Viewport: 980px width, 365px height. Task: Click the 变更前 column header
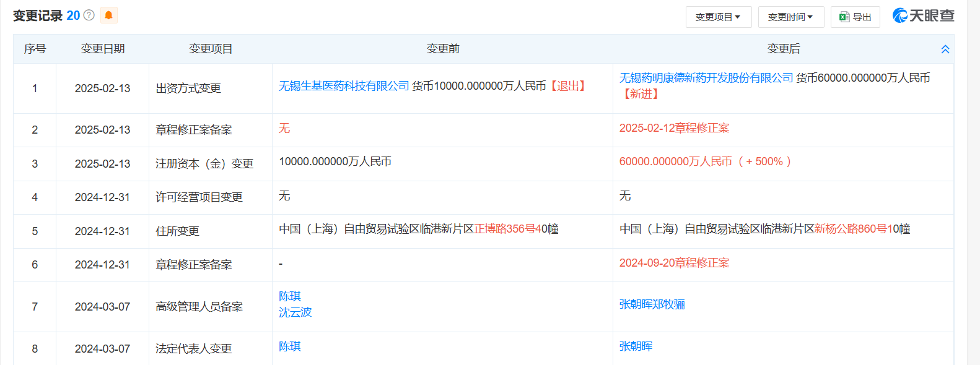443,49
